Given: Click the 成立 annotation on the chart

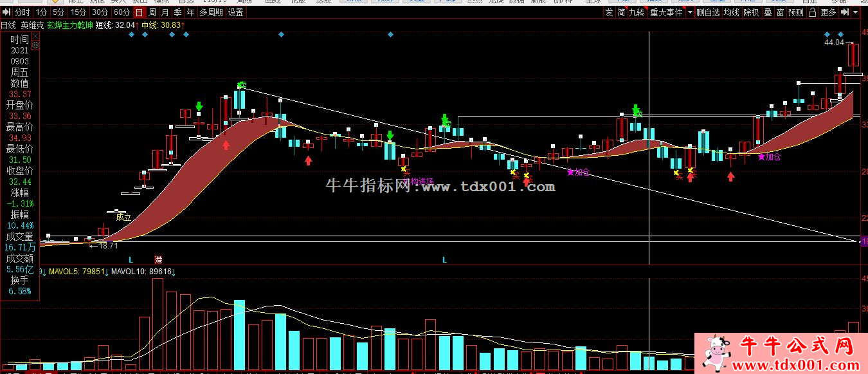Looking at the screenshot, I should pos(123,218).
